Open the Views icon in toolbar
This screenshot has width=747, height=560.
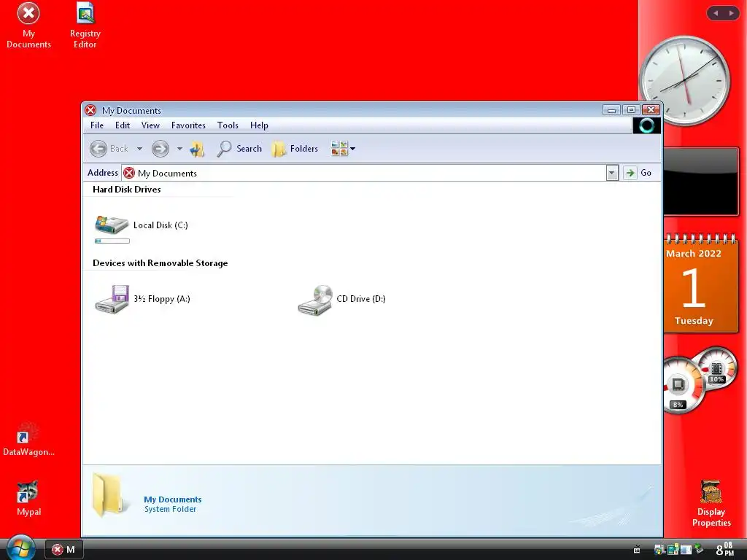click(x=339, y=149)
